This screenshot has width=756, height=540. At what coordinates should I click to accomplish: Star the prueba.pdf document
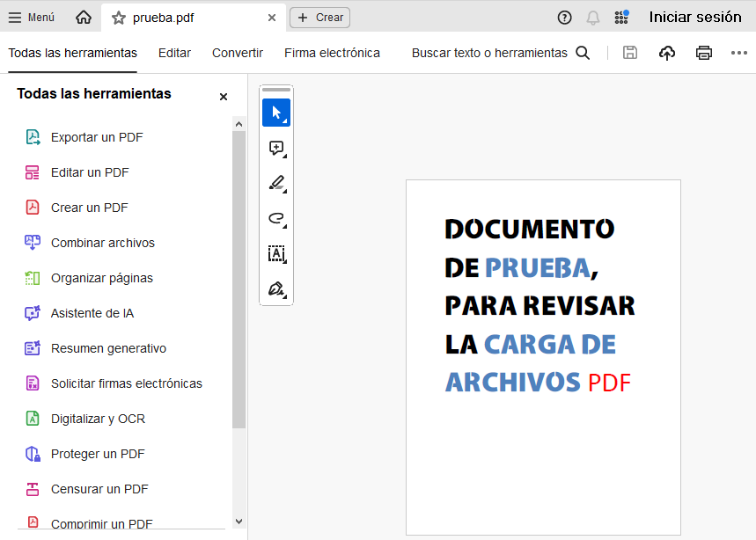point(119,18)
